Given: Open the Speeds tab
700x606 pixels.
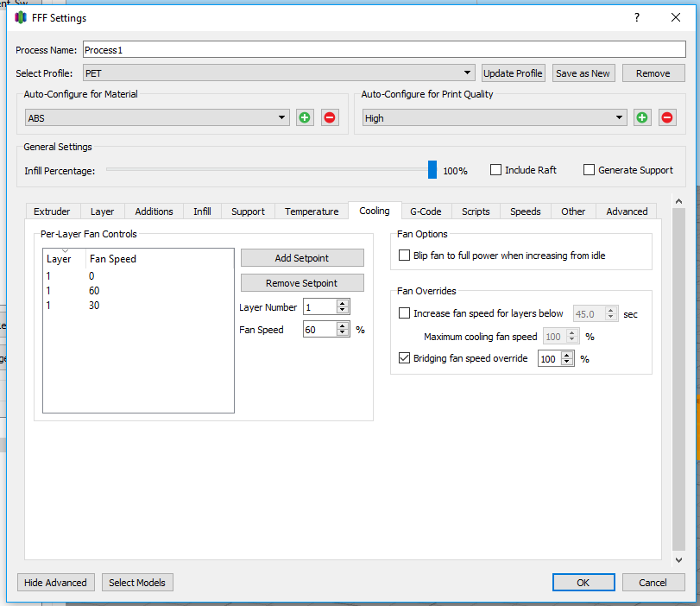Looking at the screenshot, I should click(526, 211).
